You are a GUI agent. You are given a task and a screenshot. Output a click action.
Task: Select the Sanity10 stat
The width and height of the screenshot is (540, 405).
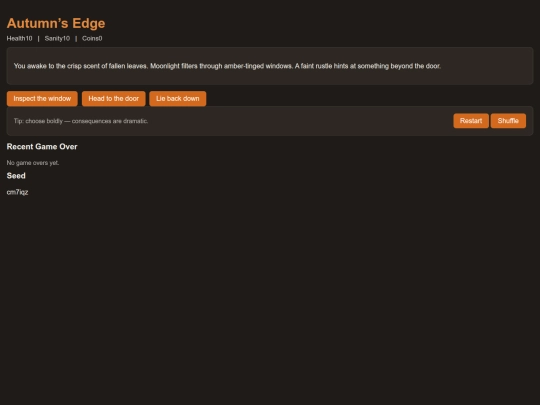coord(57,39)
